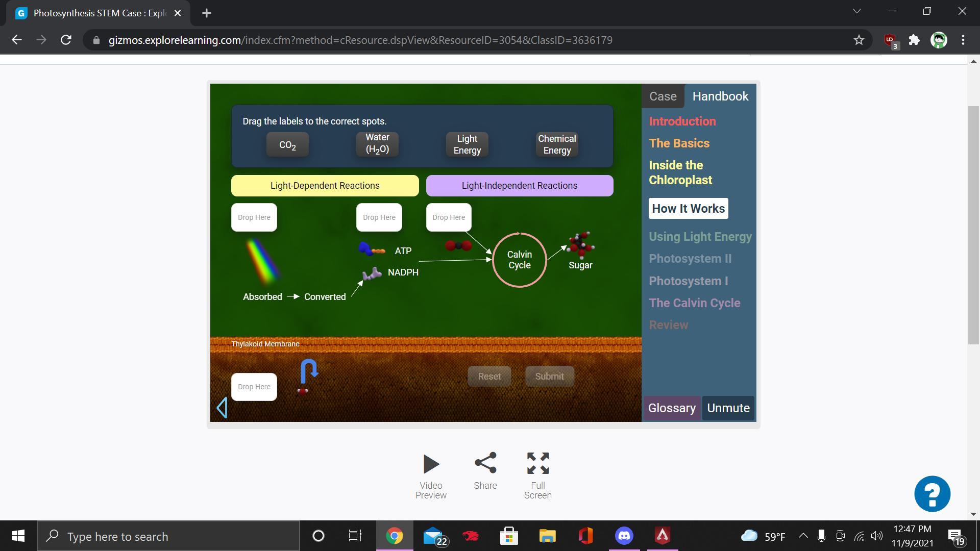Image resolution: width=980 pixels, height=551 pixels.
Task: Switch to the Case tab
Action: [663, 96]
